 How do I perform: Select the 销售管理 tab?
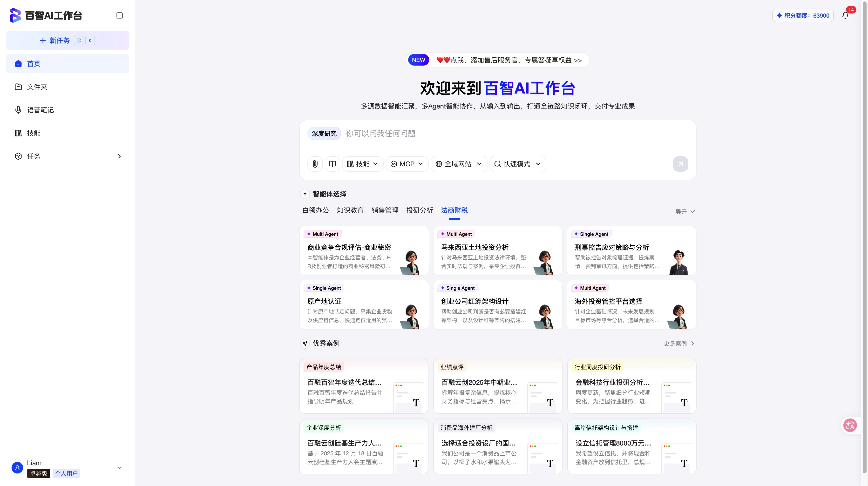(385, 210)
